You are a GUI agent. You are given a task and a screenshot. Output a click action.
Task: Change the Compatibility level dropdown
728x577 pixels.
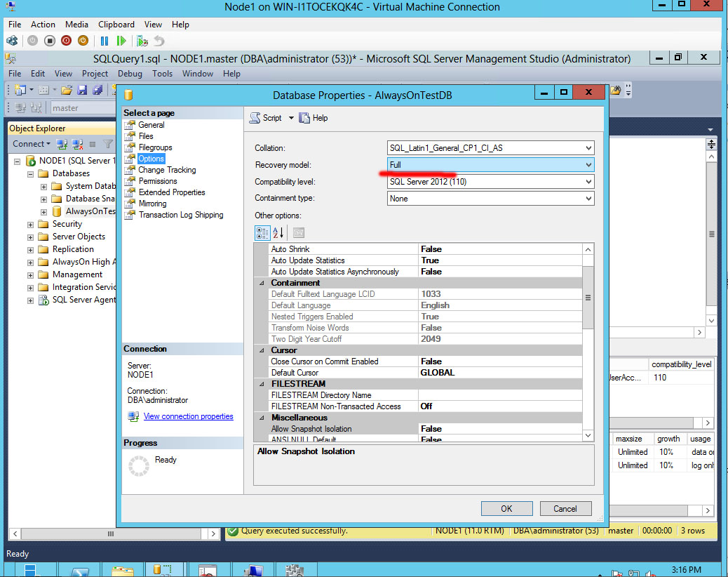pos(588,182)
